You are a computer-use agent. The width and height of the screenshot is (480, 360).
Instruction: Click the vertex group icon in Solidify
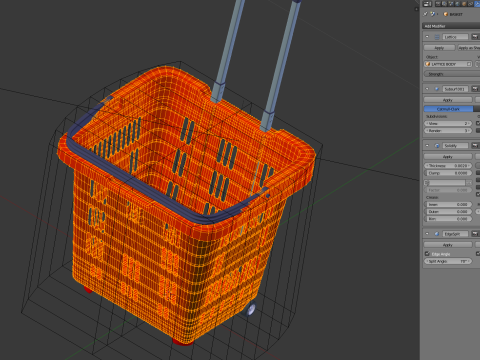click(x=427, y=183)
